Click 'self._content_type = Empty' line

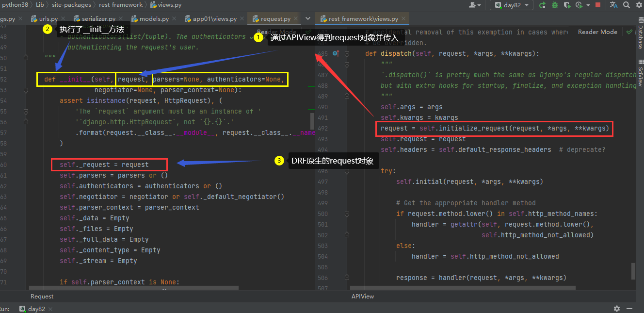(110, 250)
